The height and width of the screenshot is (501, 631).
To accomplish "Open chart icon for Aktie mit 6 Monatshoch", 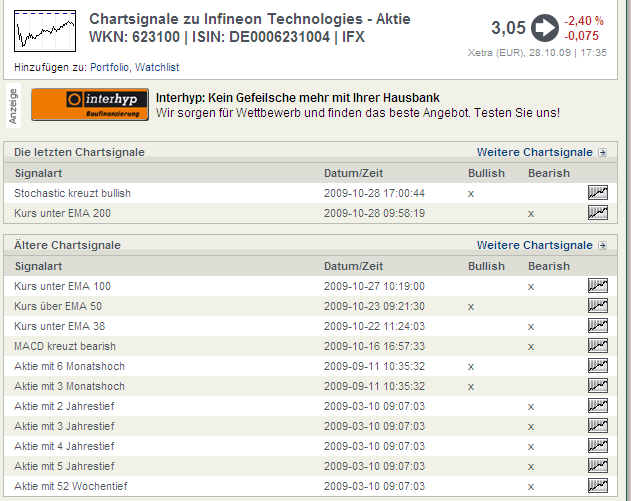I will point(598,366).
